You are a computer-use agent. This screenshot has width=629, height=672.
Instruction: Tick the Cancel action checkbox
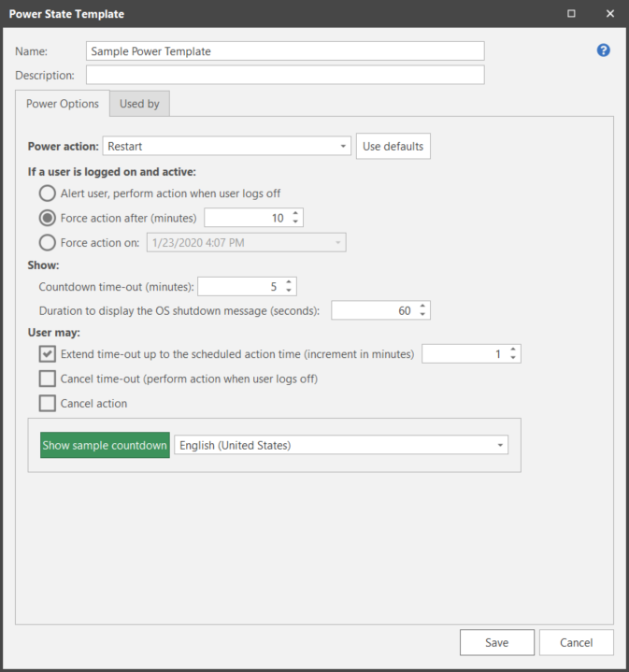click(48, 404)
